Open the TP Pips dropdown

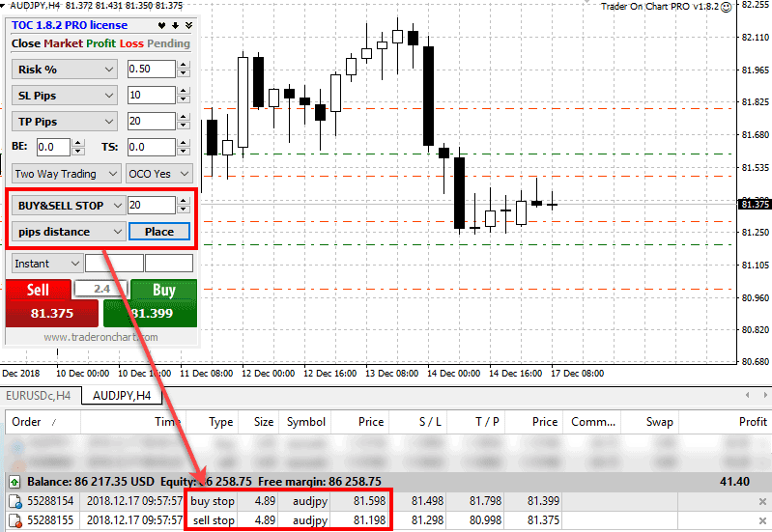point(65,122)
